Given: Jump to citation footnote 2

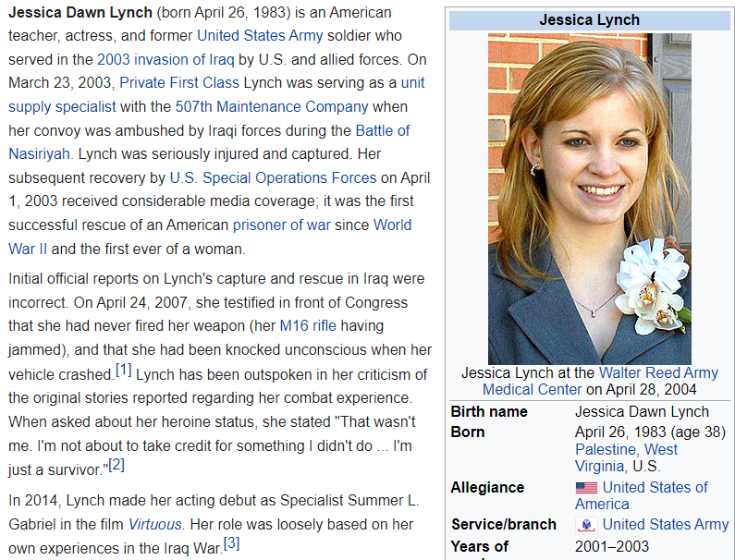Looking at the screenshot, I should (116, 465).
